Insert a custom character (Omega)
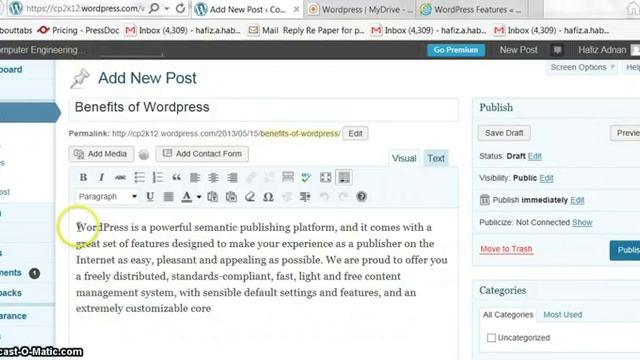640x360 pixels. pos(268,197)
